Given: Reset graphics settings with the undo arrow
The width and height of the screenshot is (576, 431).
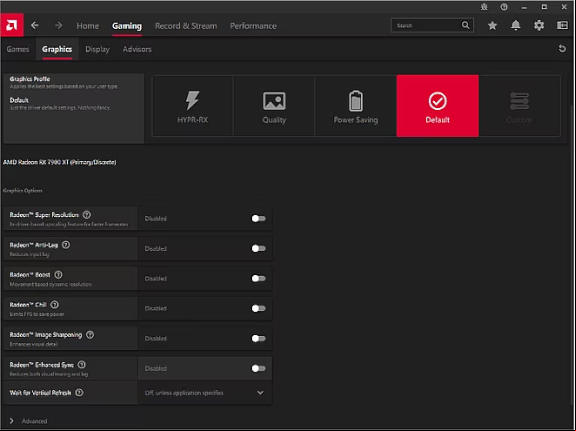Looking at the screenshot, I should pos(562,49).
